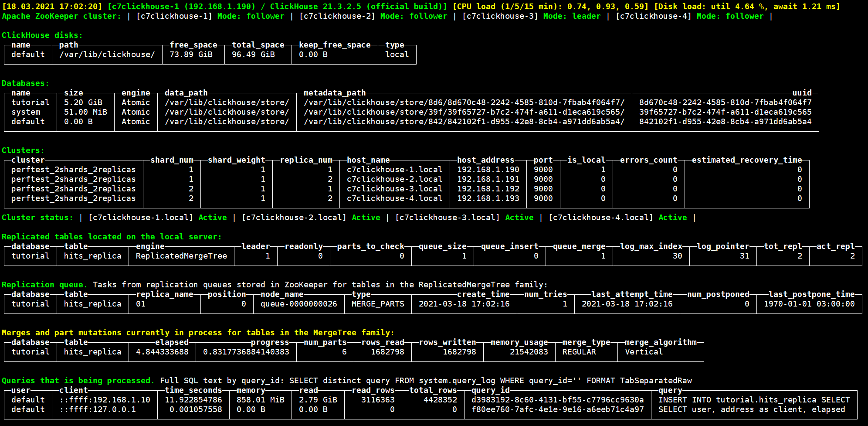Click disk path /var/lib/clickhouse/
The height and width of the screenshot is (426, 868).
(x=107, y=55)
